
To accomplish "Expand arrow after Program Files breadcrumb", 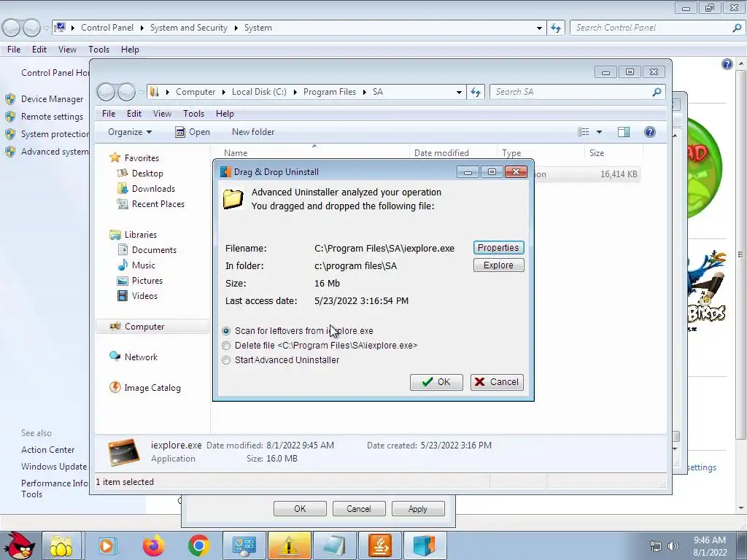I will (365, 92).
